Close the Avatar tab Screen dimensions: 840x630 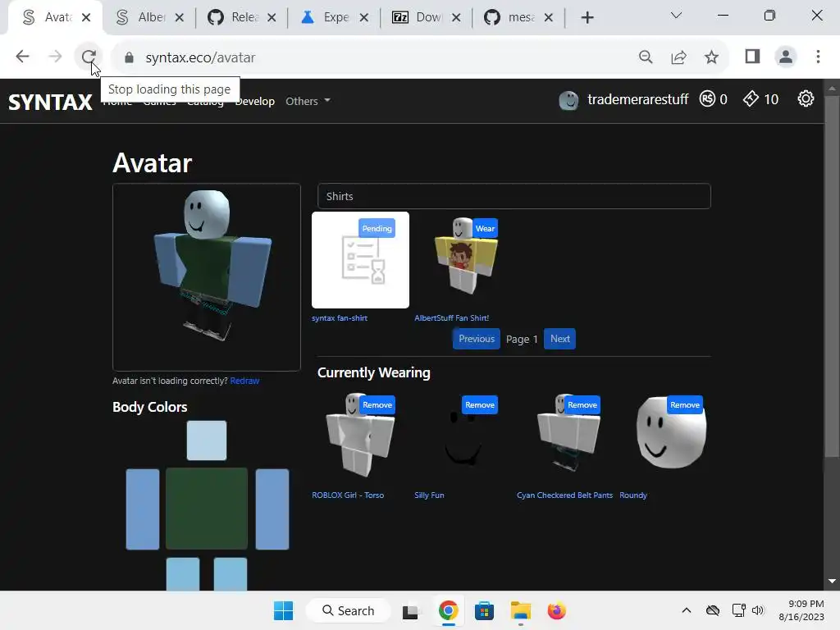click(85, 18)
